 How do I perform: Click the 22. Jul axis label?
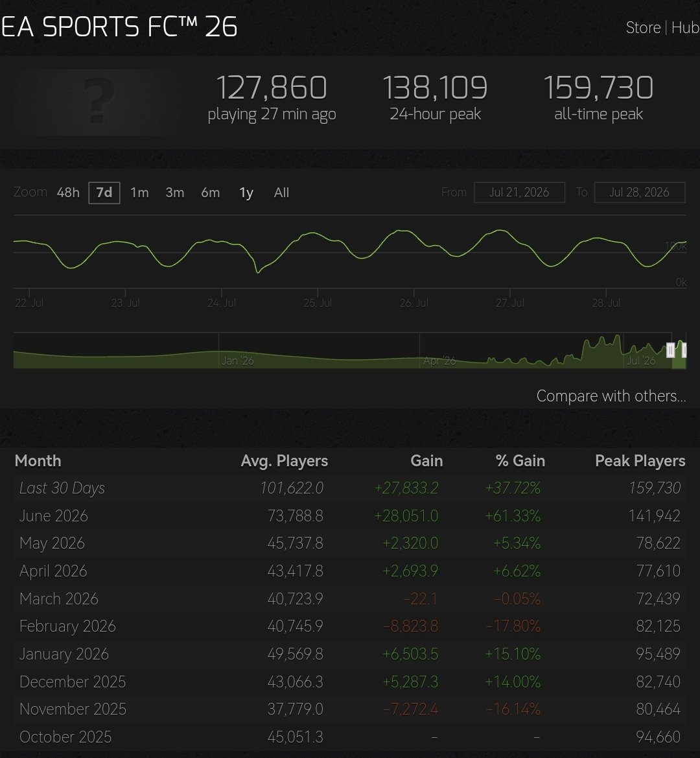29,303
